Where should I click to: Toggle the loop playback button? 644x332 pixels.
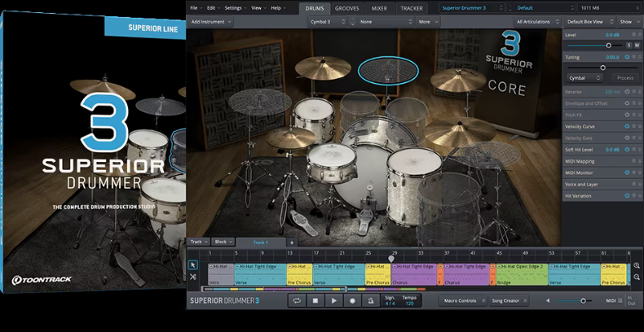click(x=296, y=301)
